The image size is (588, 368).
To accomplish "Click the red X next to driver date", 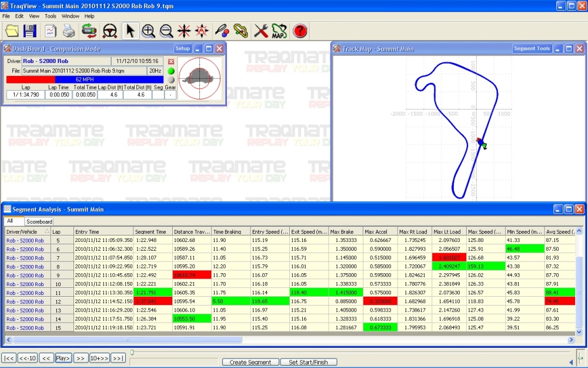I will (171, 61).
